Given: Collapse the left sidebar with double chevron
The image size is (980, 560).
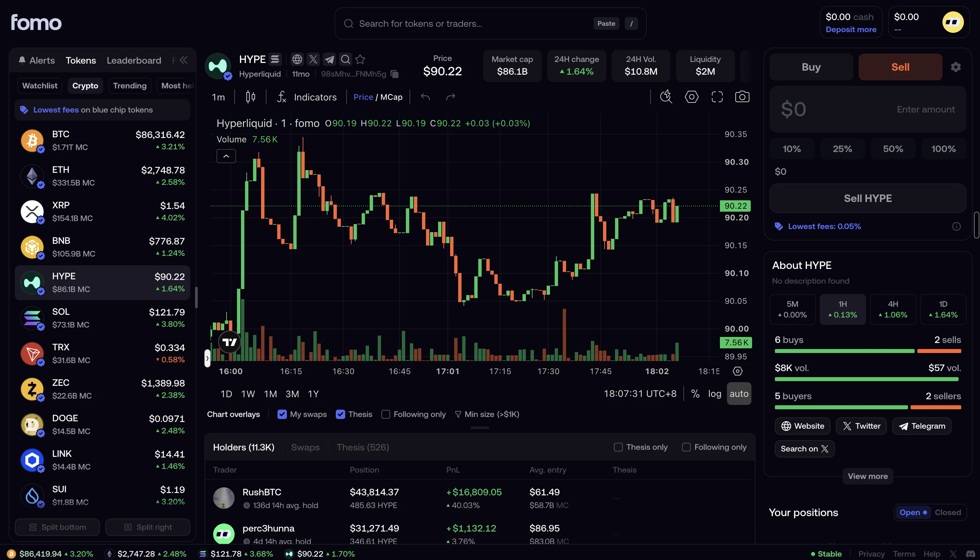Looking at the screenshot, I should [x=184, y=60].
